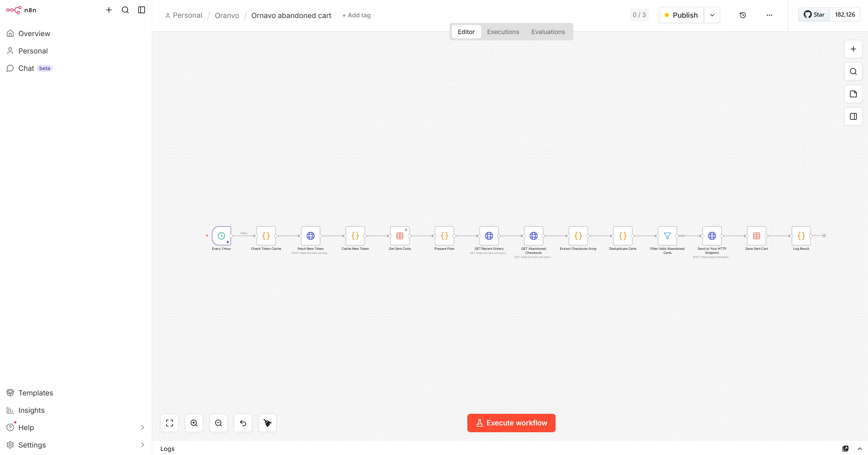Image resolution: width=868 pixels, height=455 pixels.
Task: Fit the workflow to the view
Action: point(169,423)
